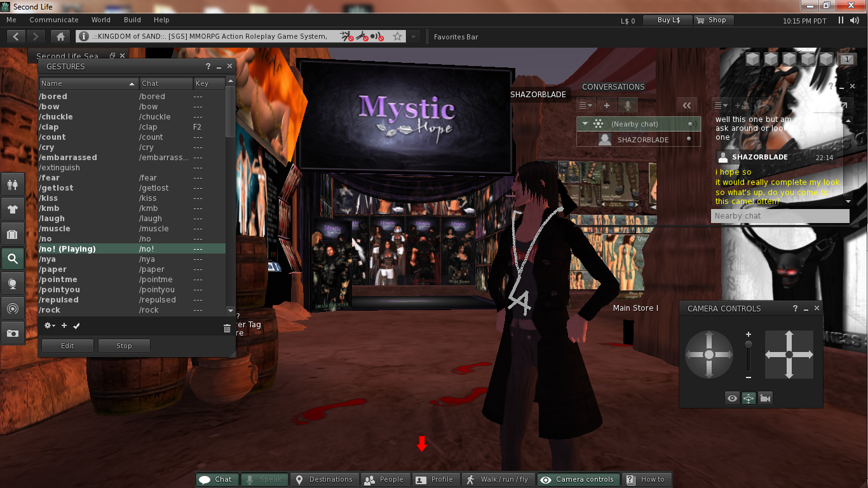Toggle the People toolbar button
Image resolution: width=868 pixels, height=488 pixels.
385,480
